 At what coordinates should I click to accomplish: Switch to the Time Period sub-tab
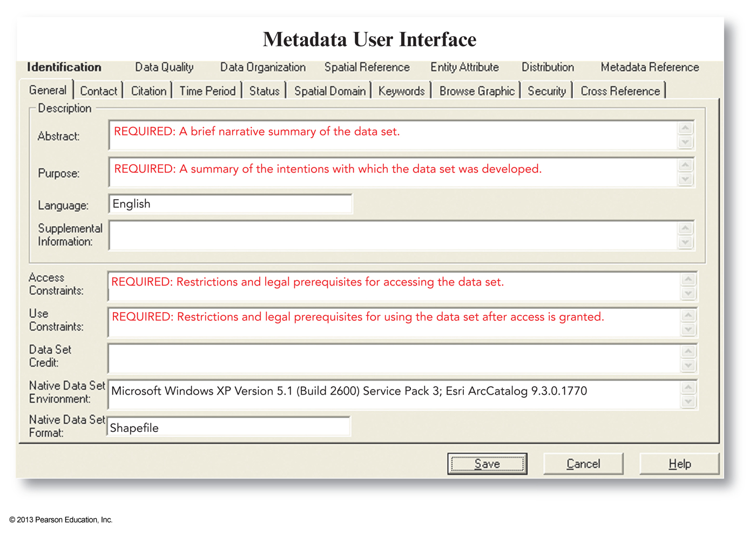207,91
